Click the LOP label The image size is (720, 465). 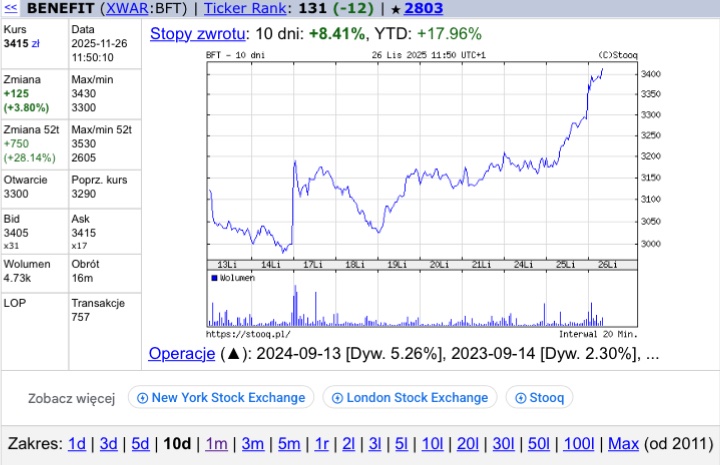coord(15,303)
